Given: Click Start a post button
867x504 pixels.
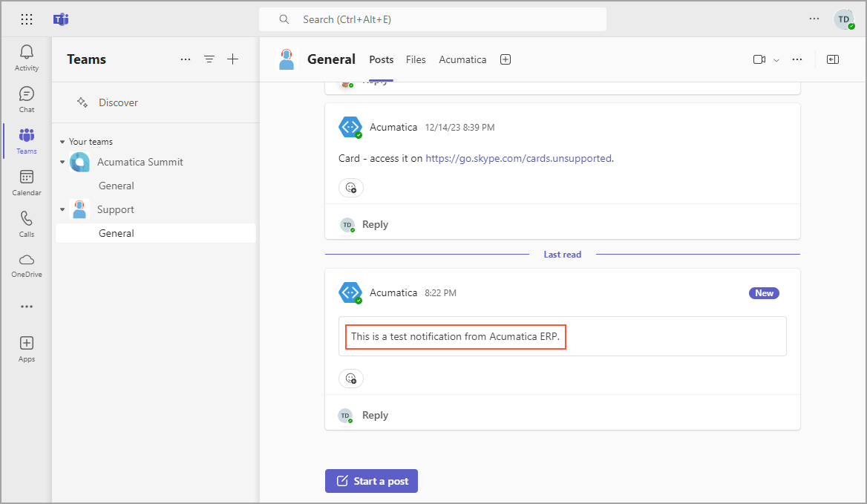Looking at the screenshot, I should click(x=372, y=481).
